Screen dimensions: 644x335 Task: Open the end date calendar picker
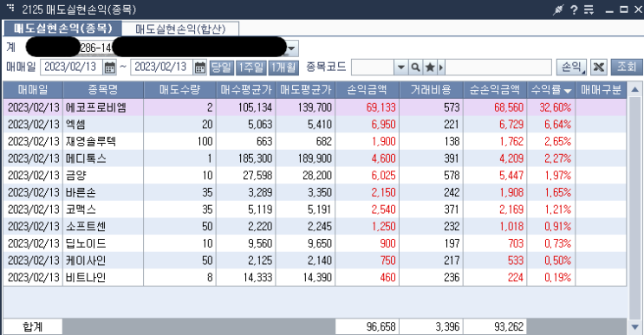point(200,68)
